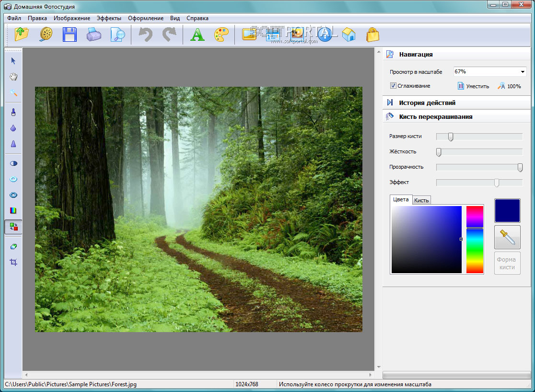
Task: Click the Print icon in toolbar
Action: [x=93, y=35]
